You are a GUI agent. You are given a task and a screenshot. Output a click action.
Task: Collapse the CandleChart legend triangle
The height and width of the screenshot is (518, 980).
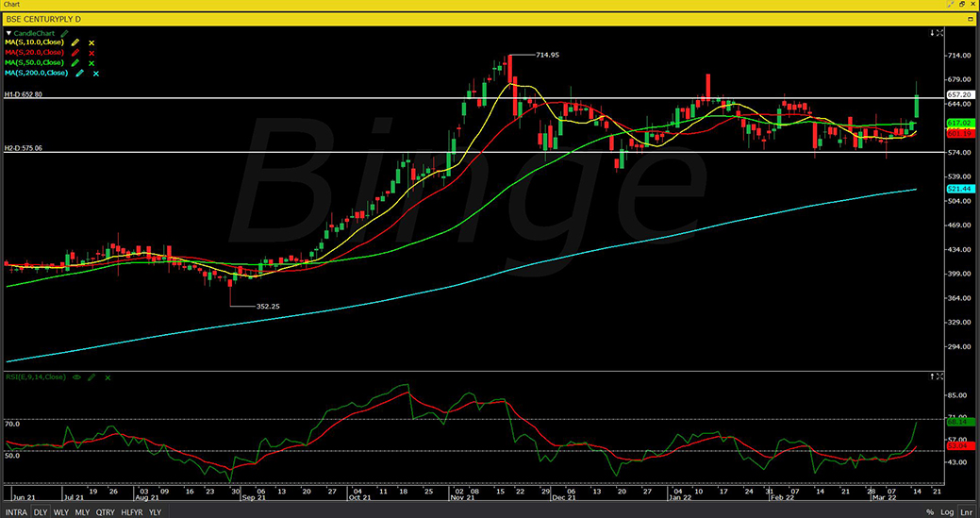click(8, 33)
